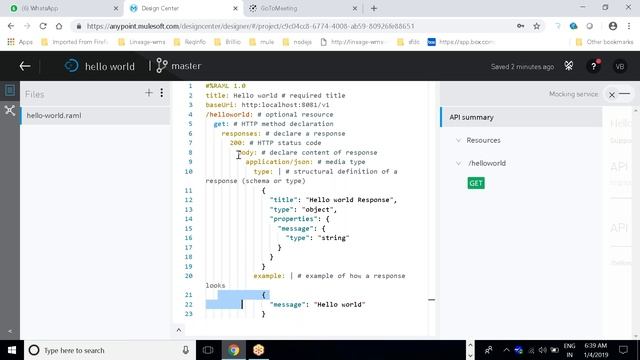Toggle the Mocking service switch

[619, 94]
